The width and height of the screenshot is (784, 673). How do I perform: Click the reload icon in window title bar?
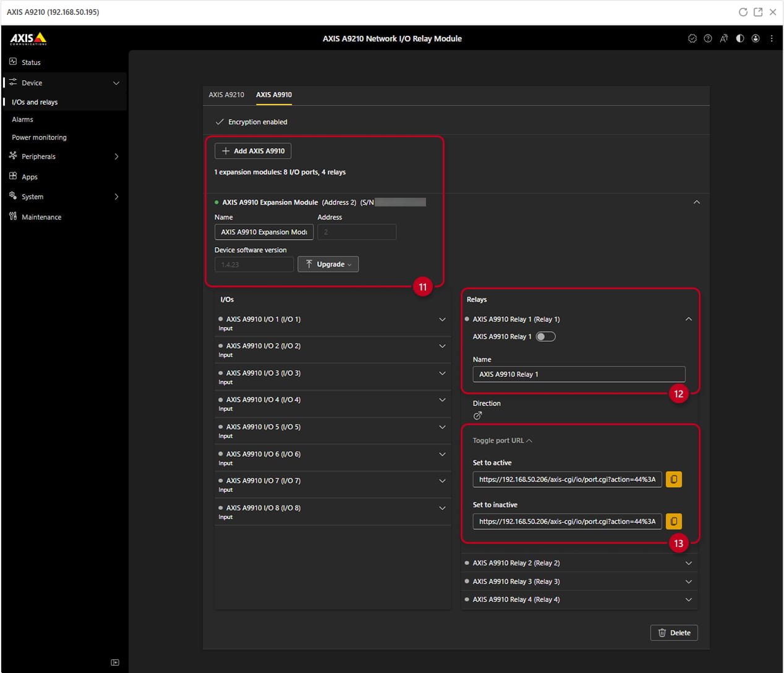pyautogui.click(x=743, y=12)
